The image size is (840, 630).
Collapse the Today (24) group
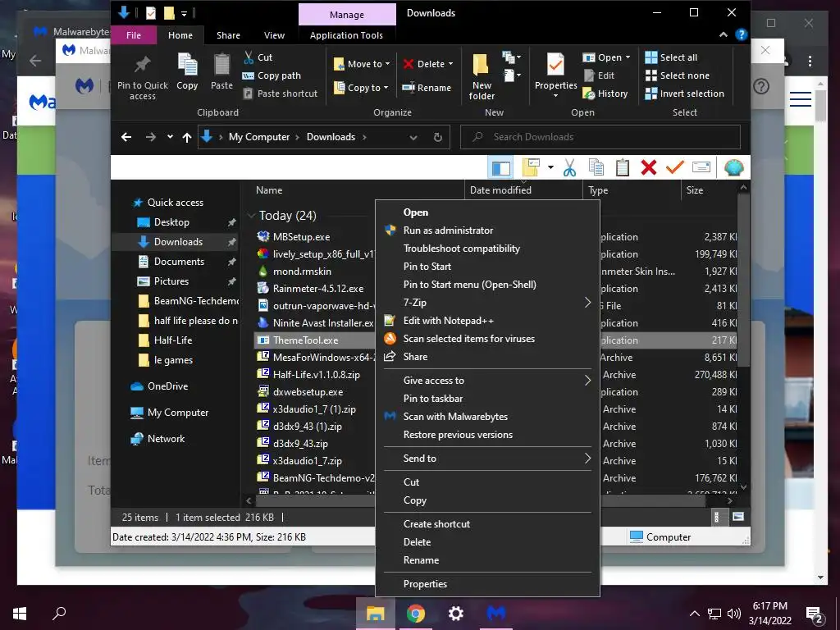coord(251,216)
